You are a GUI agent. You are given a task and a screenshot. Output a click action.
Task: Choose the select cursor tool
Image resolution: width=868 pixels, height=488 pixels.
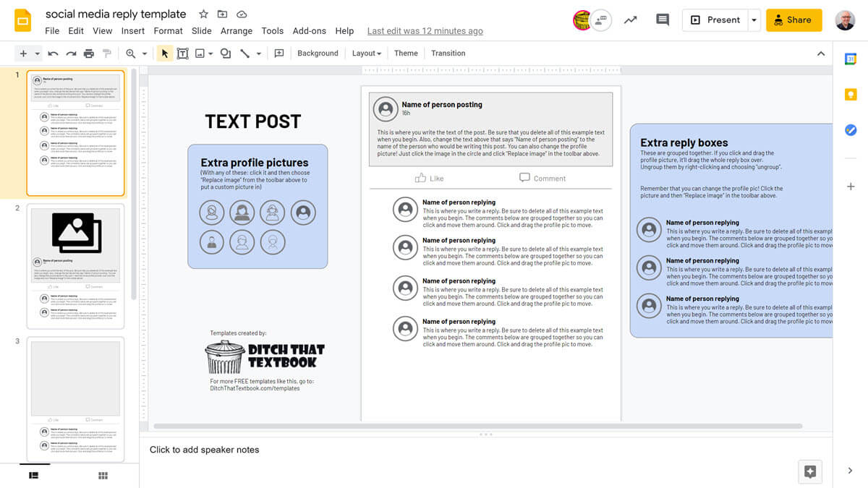(165, 53)
